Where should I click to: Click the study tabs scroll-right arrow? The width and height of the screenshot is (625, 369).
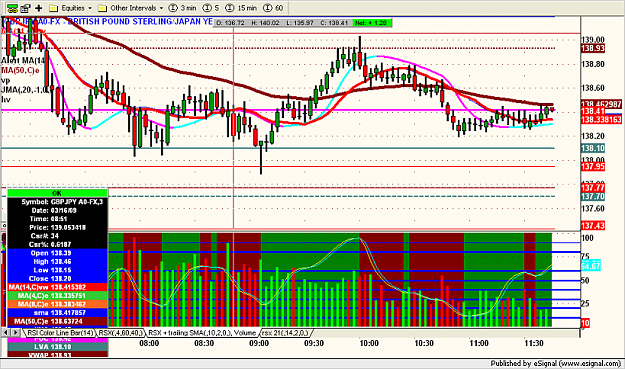15,332
